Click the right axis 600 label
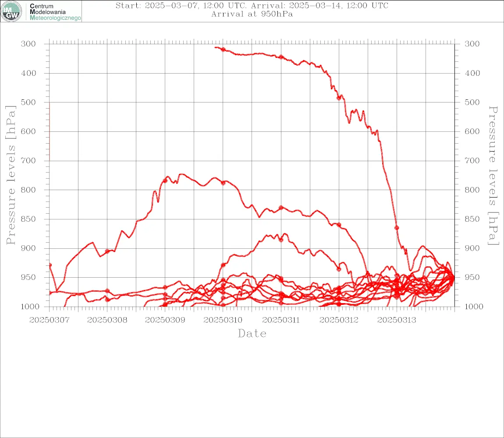504x438 pixels. (x=472, y=131)
